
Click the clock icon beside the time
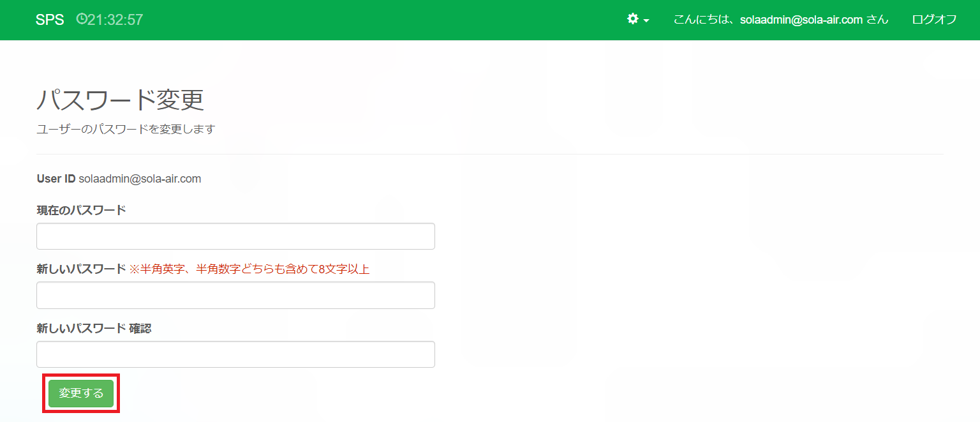click(x=81, y=19)
